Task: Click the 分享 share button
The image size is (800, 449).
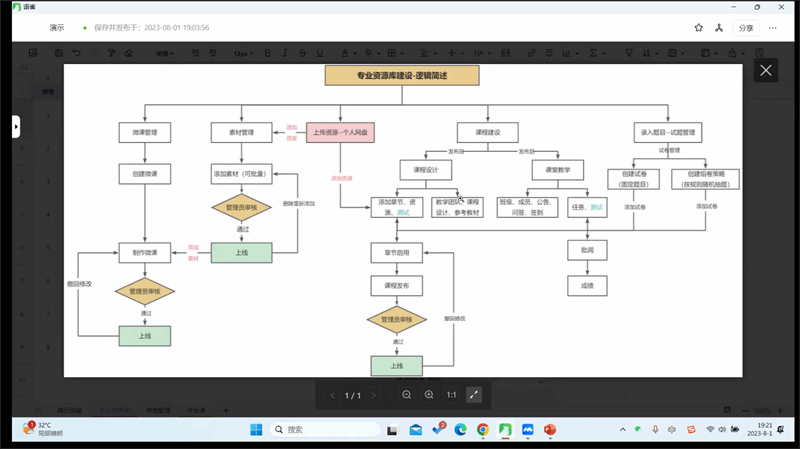Action: 746,28
